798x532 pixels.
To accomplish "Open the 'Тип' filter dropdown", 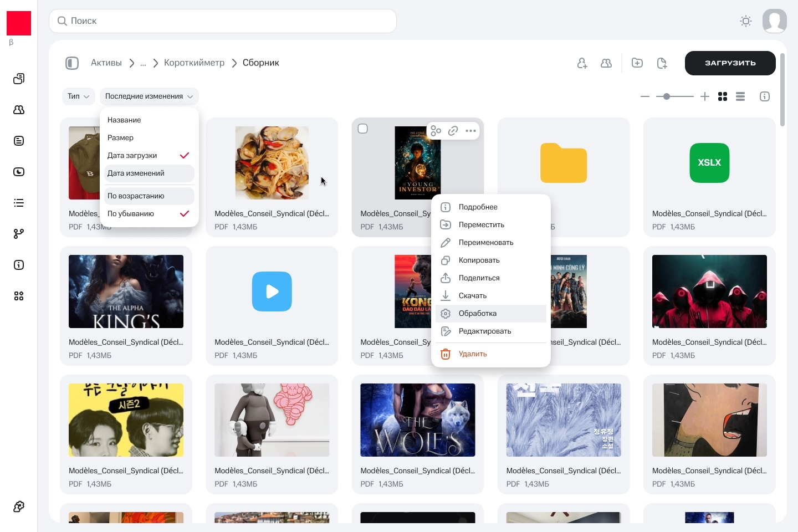I will [78, 96].
